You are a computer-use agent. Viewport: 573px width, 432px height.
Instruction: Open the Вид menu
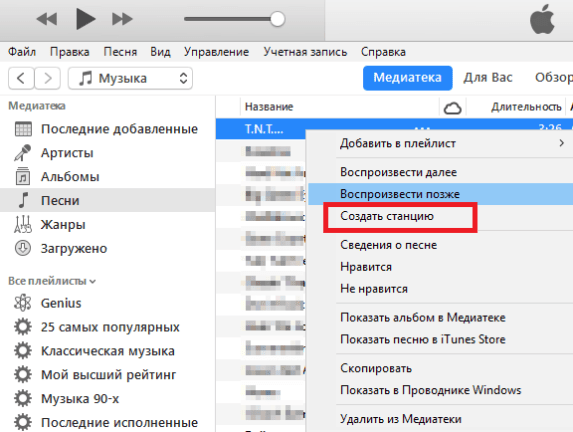[160, 52]
